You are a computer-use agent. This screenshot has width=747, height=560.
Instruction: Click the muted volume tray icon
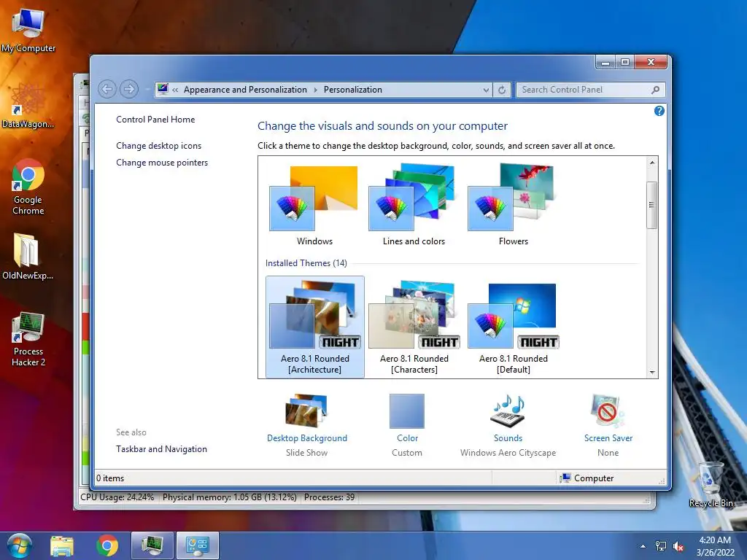click(x=678, y=547)
